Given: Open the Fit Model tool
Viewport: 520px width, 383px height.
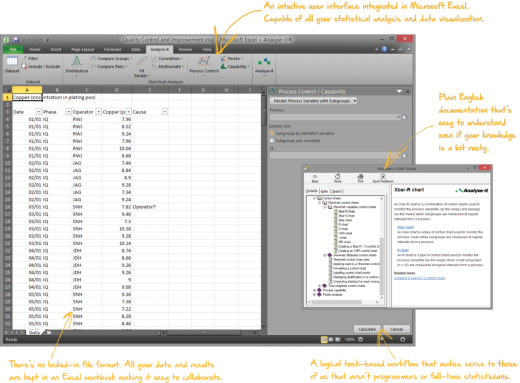Looking at the screenshot, I should (x=142, y=67).
